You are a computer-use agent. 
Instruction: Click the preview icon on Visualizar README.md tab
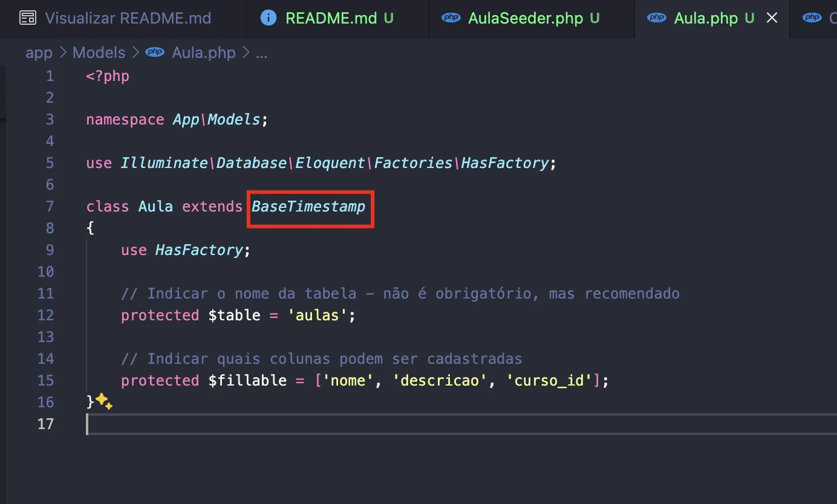pos(27,18)
